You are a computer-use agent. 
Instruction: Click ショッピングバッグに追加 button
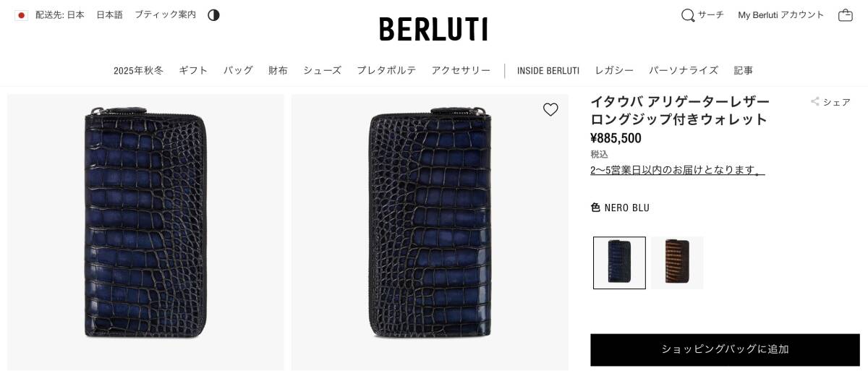(x=725, y=350)
